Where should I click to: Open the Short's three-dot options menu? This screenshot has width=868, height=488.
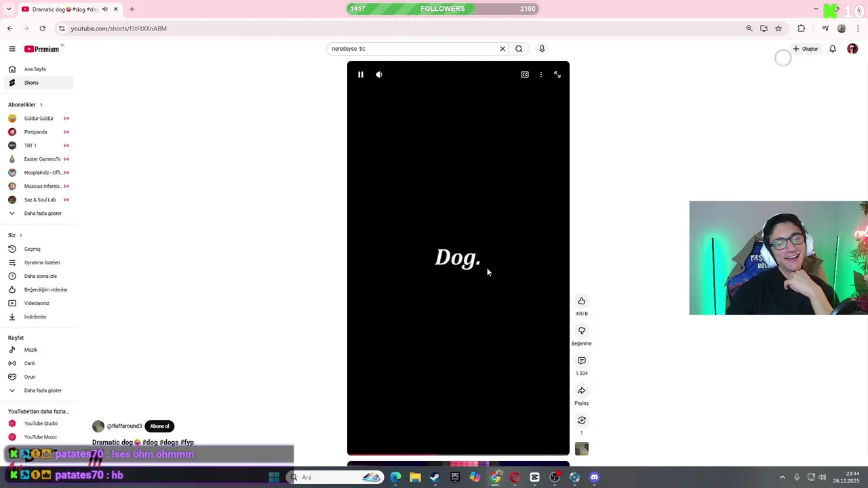click(x=541, y=75)
